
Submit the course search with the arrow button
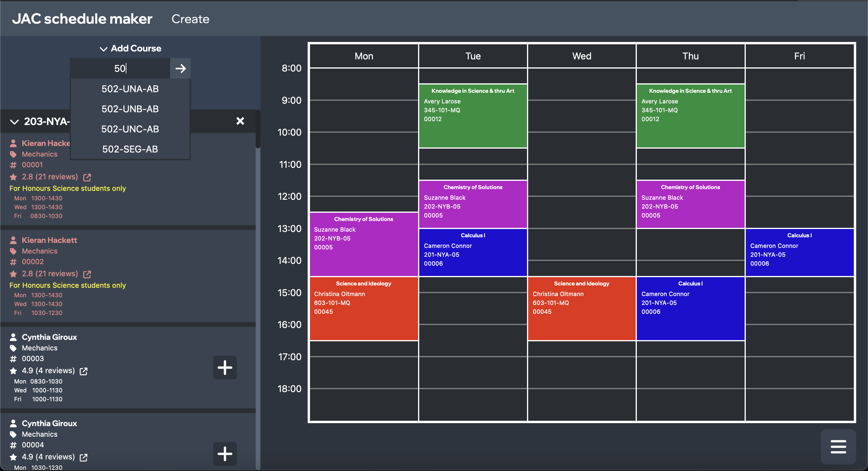coord(180,69)
